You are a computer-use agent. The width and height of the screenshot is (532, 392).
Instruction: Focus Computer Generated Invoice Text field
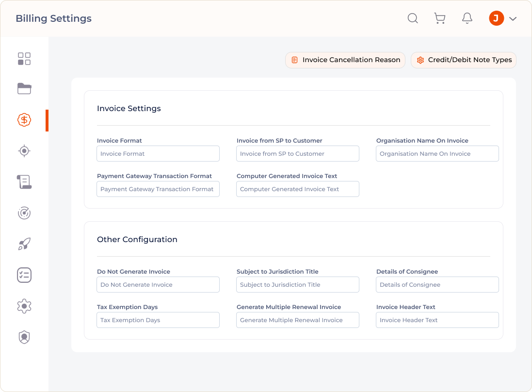tap(298, 189)
